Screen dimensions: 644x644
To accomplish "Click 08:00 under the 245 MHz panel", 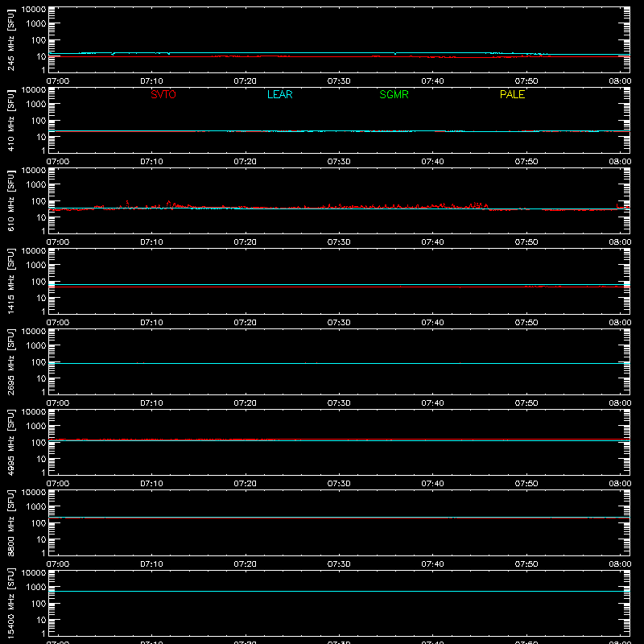I will [x=620, y=81].
